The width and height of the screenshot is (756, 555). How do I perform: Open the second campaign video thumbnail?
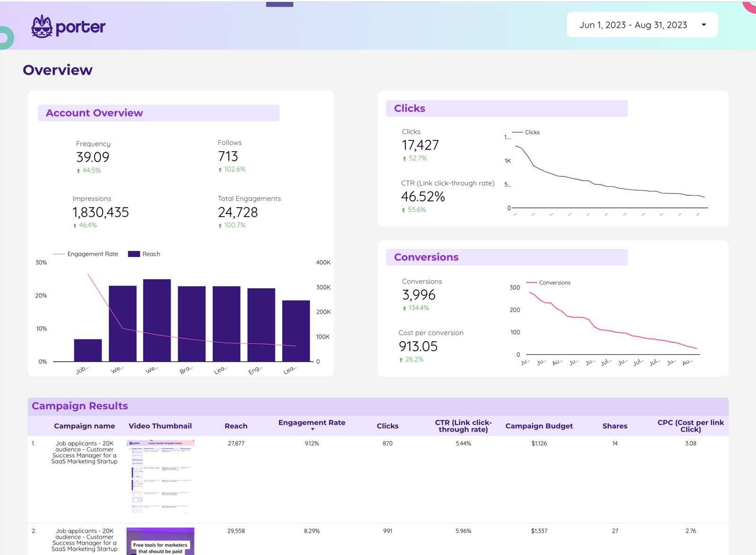pyautogui.click(x=160, y=541)
